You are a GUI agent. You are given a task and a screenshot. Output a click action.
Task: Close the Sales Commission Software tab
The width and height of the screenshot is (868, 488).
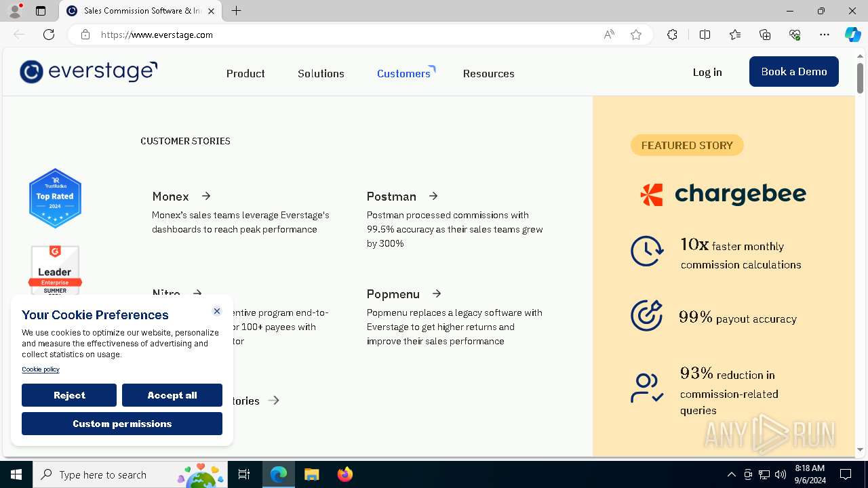(212, 11)
